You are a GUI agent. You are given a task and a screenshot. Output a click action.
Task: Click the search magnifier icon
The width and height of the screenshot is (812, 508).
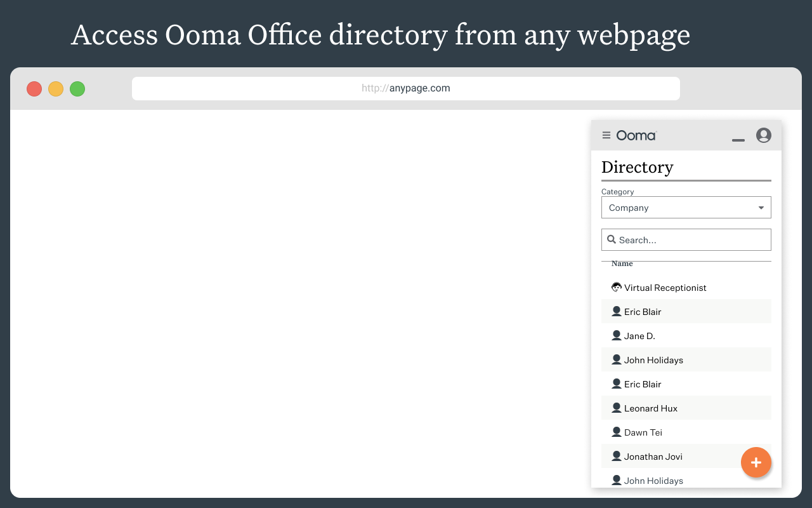point(611,239)
